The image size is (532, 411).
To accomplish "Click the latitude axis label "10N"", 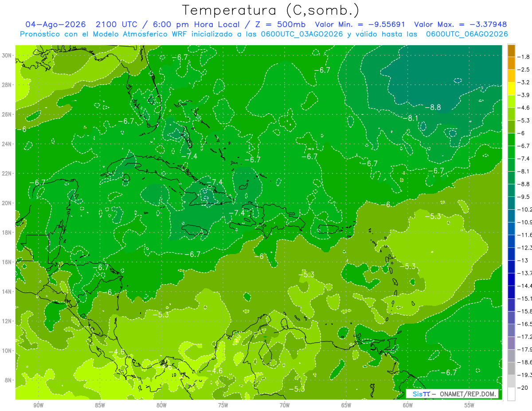I will 7,351.
